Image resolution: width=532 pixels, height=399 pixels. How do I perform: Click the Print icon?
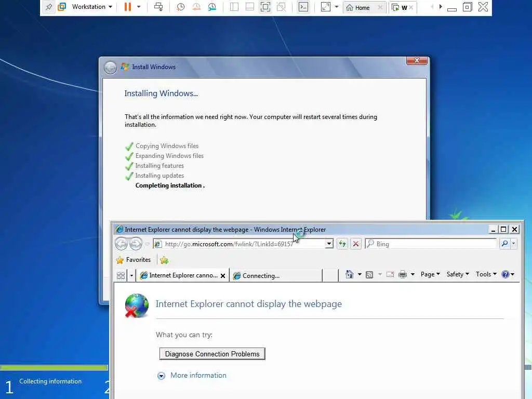coord(403,274)
